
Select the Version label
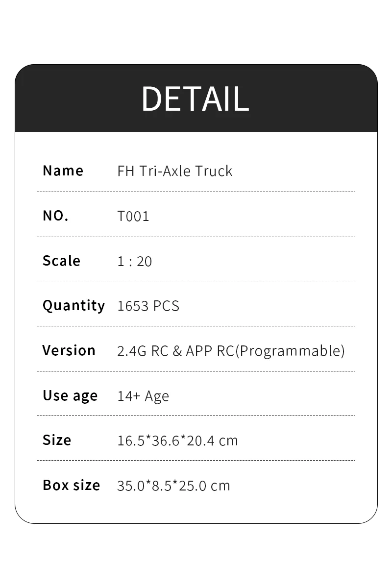[x=69, y=350]
